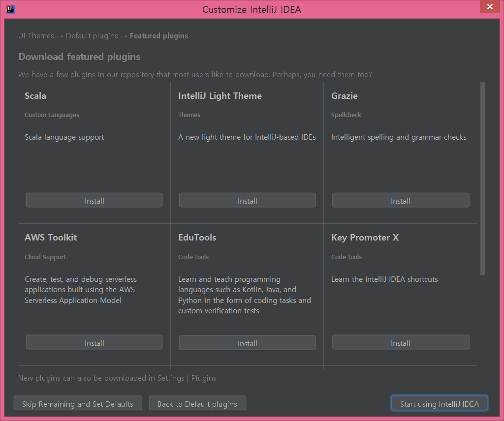Select UI Themes breadcrumb step
Image resolution: width=504 pixels, height=421 pixels.
click(x=36, y=35)
